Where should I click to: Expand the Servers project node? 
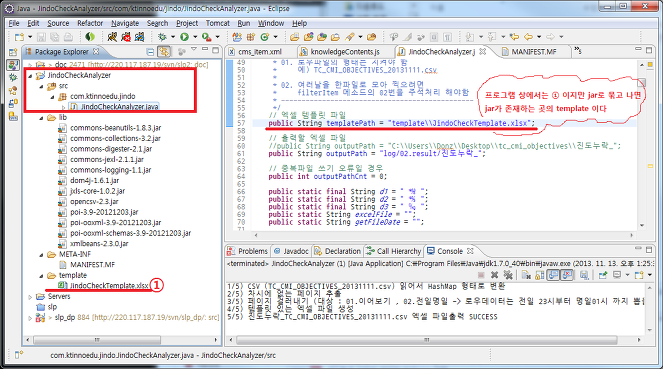pos(30,297)
